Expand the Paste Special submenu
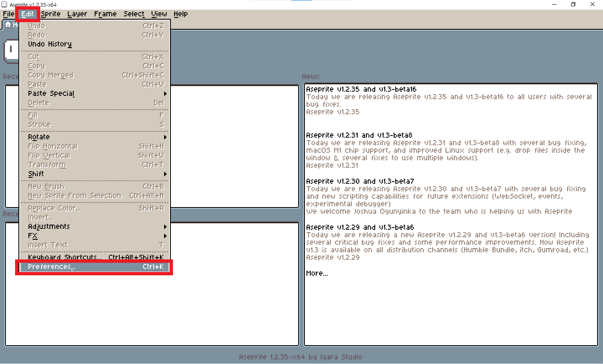 point(95,93)
